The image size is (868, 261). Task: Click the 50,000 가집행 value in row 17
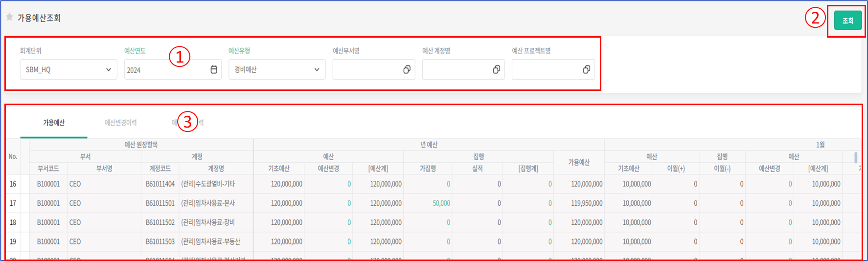[x=441, y=203]
